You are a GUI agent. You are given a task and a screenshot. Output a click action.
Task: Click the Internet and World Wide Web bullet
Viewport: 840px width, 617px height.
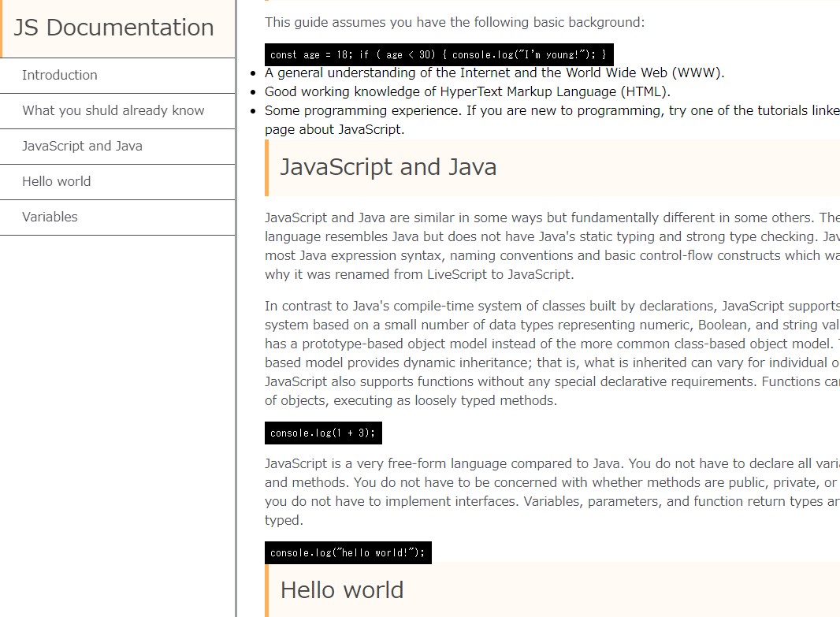(494, 73)
